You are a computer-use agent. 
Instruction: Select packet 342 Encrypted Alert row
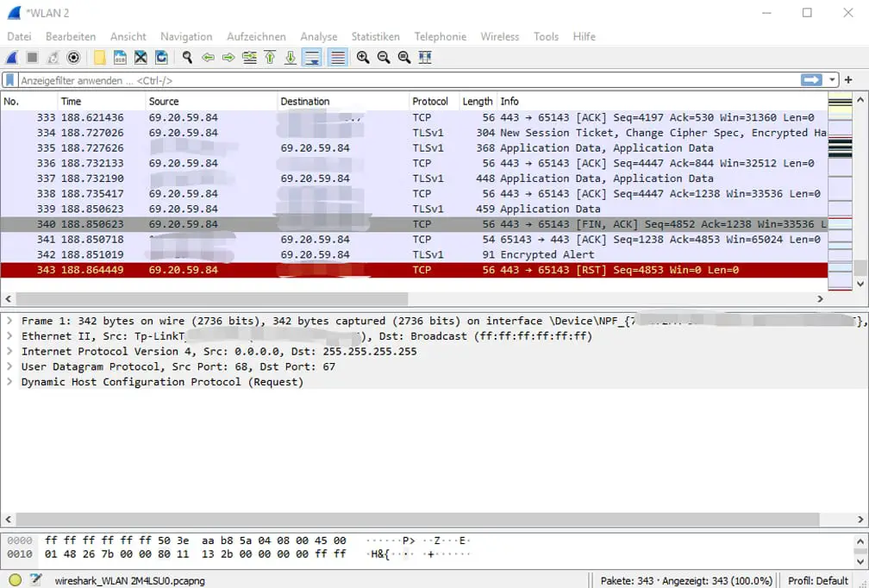coord(414,254)
